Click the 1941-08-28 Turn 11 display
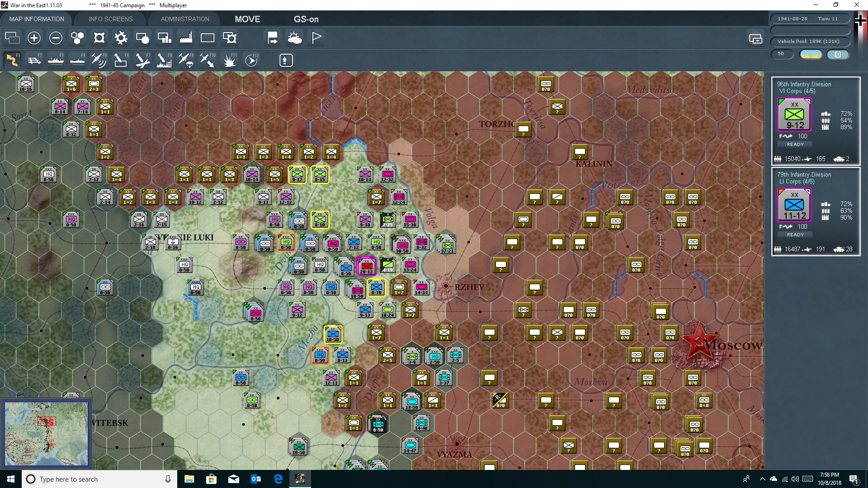Screen dimensions: 868x488 [x=810, y=19]
